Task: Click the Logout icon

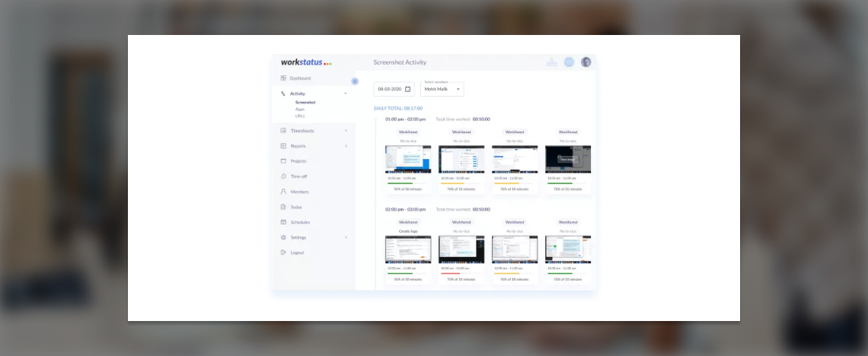Action: click(283, 253)
